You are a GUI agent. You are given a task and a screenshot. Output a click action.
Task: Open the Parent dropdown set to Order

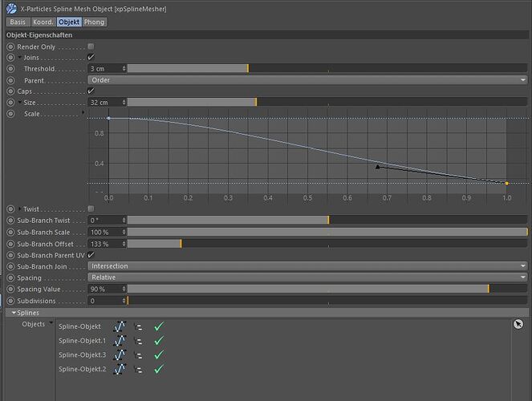307,80
